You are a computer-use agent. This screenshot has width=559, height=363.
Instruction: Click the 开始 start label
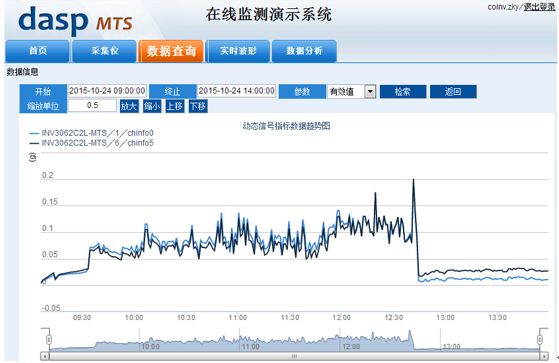click(x=43, y=92)
